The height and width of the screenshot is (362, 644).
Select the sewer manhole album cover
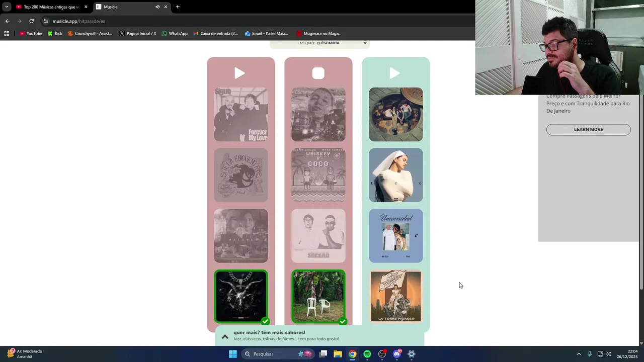(396, 115)
